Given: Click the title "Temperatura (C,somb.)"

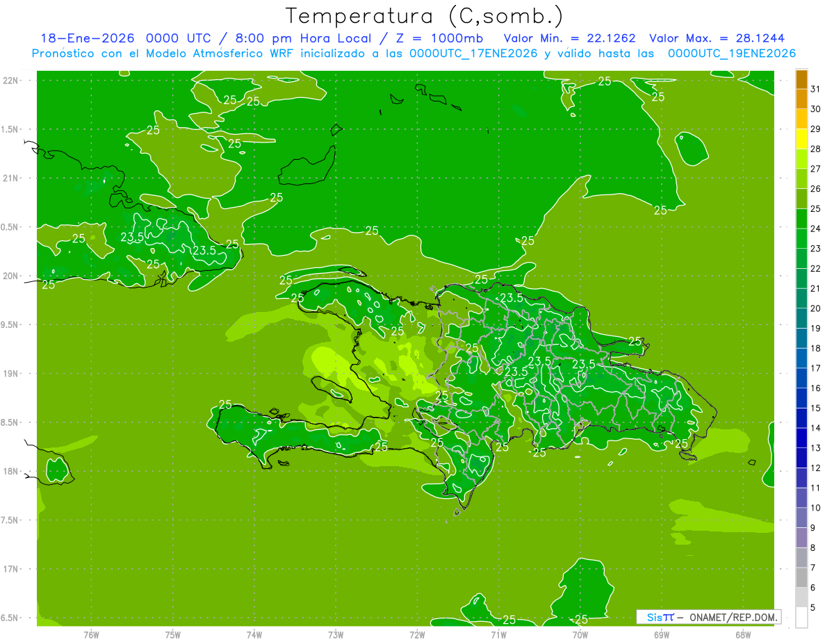Looking at the screenshot, I should point(425,16).
